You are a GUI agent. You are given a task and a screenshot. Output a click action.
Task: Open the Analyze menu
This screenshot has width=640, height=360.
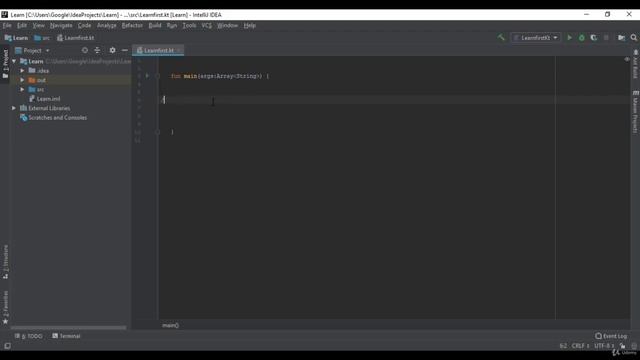(107, 25)
